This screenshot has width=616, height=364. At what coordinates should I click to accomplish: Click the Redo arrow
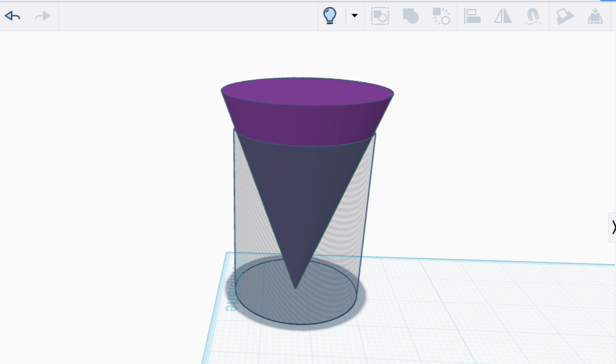coord(43,16)
